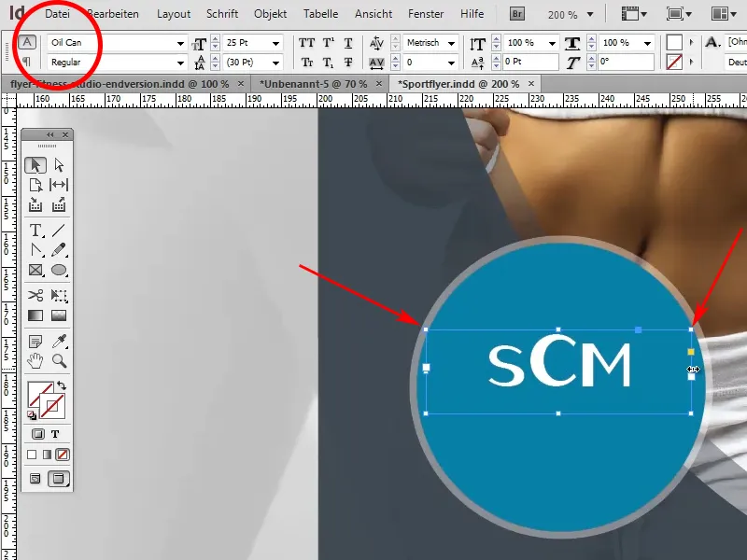Viewport: 747px width, 560px height.
Task: Select the Gradient Swatch tool
Action: coord(35,315)
